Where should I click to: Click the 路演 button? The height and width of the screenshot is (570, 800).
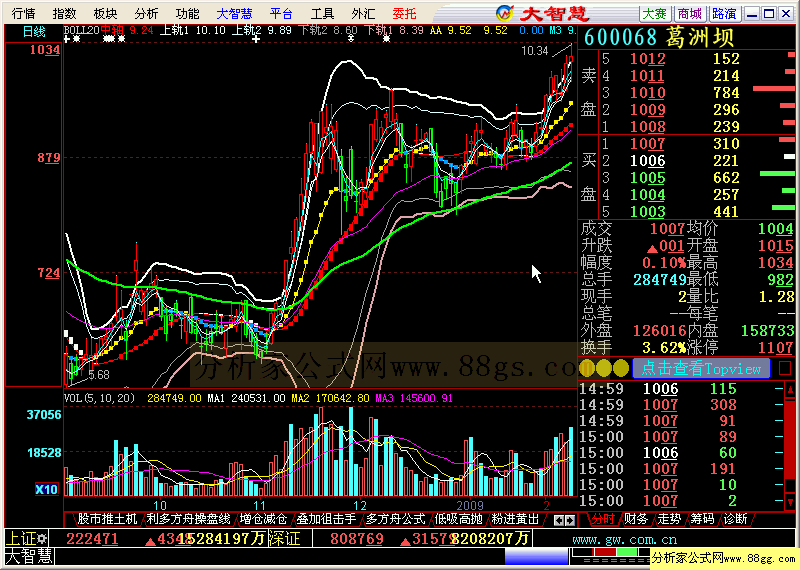(x=724, y=14)
